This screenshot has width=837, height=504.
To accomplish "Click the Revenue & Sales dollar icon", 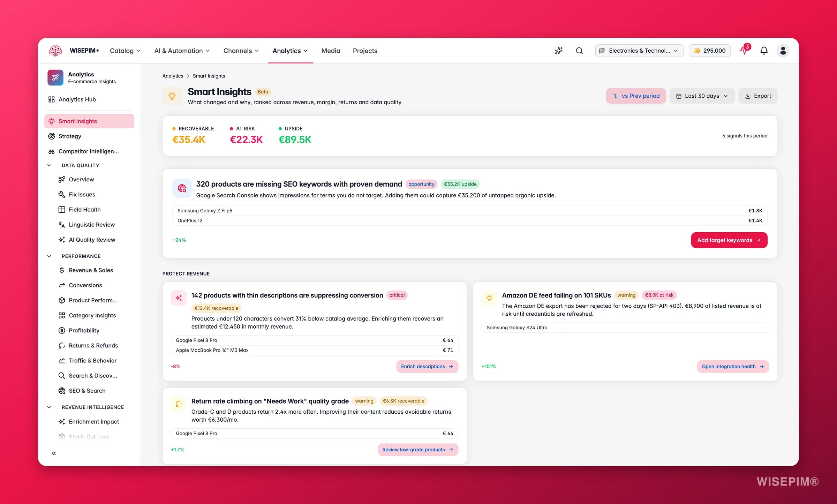I will click(62, 270).
